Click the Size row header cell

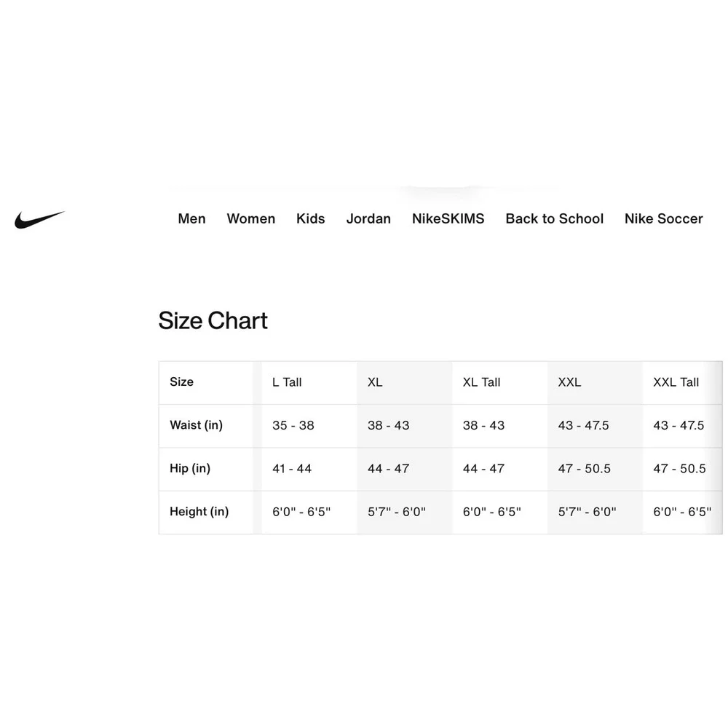pyautogui.click(x=206, y=382)
